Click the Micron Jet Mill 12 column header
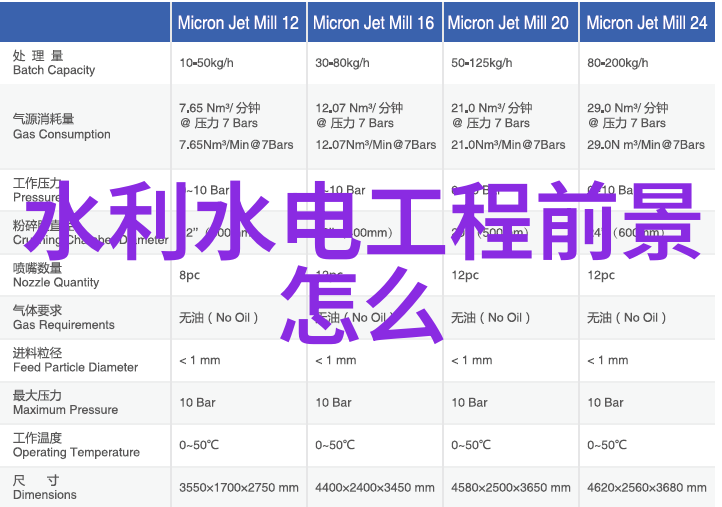 (238, 23)
